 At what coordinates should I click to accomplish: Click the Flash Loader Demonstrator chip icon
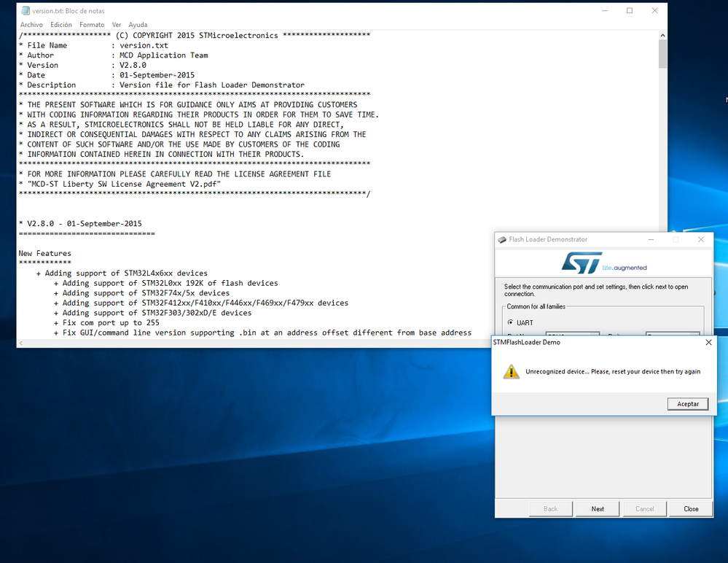[x=502, y=240]
